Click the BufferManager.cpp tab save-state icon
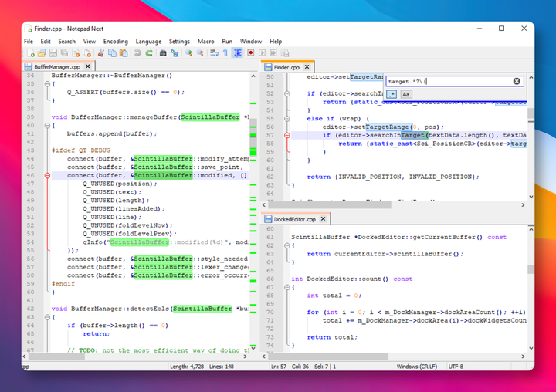 [x=29, y=66]
